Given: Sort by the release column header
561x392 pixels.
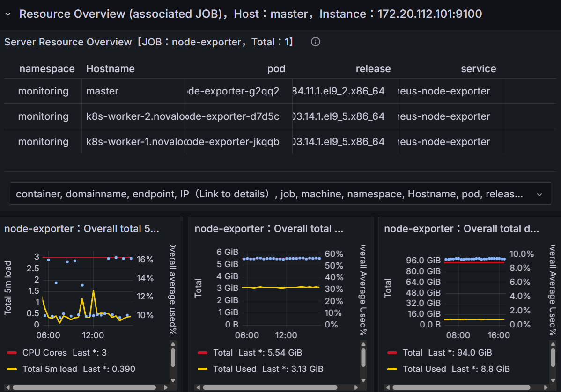Looking at the screenshot, I should [x=373, y=69].
